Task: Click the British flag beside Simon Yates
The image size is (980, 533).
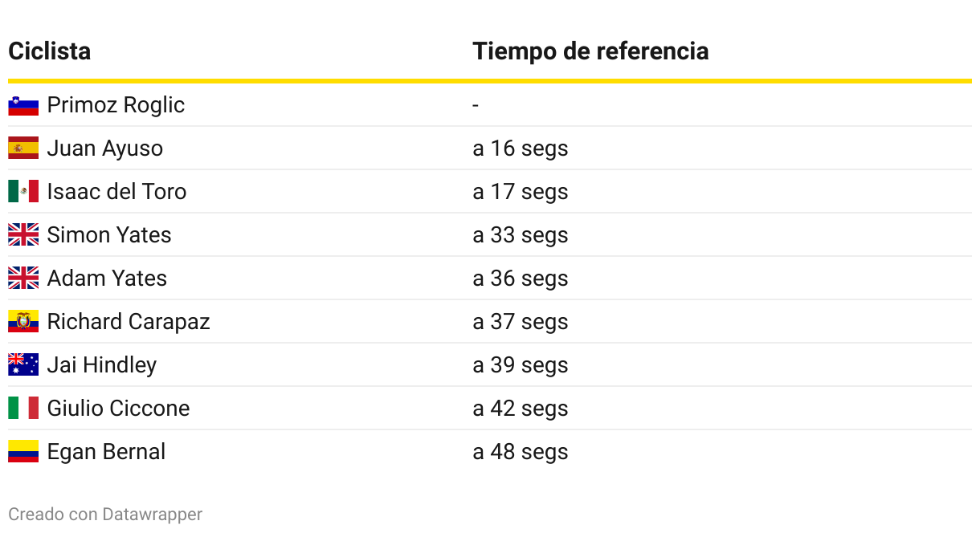Action: pos(23,235)
